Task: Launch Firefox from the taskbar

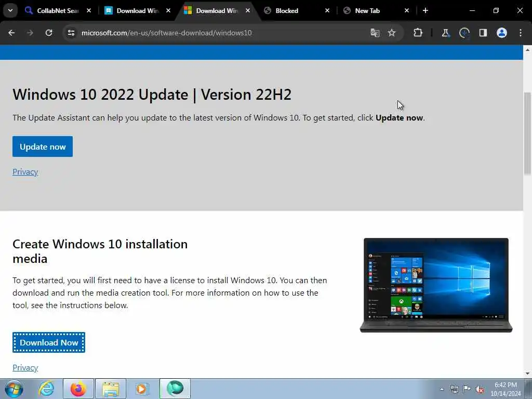Action: coord(78,389)
